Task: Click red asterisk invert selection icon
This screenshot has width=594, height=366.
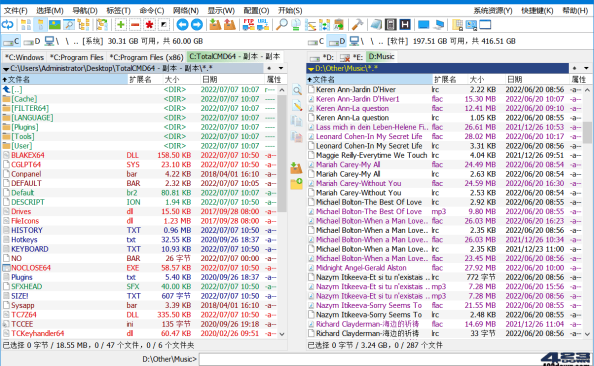Action: (x=149, y=25)
